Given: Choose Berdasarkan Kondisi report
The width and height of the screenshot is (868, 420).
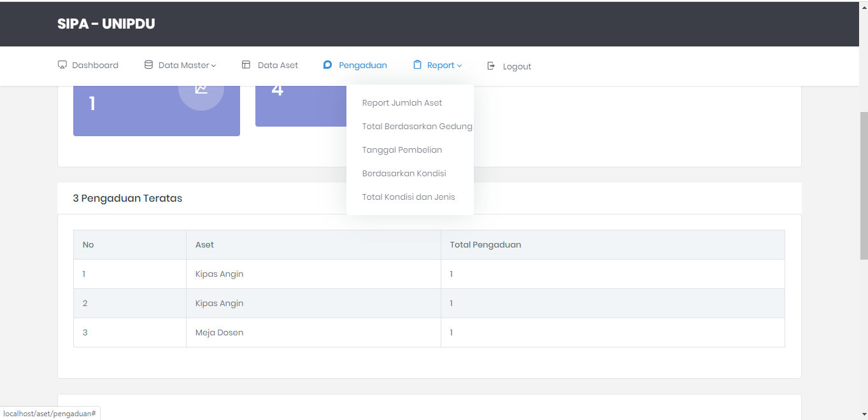Looking at the screenshot, I should [x=404, y=173].
